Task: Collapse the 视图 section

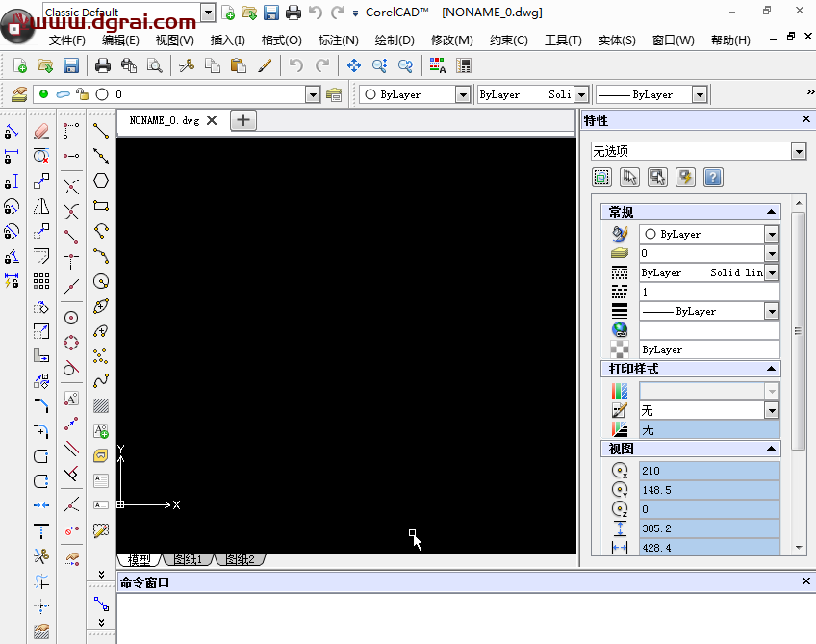Action: [771, 449]
